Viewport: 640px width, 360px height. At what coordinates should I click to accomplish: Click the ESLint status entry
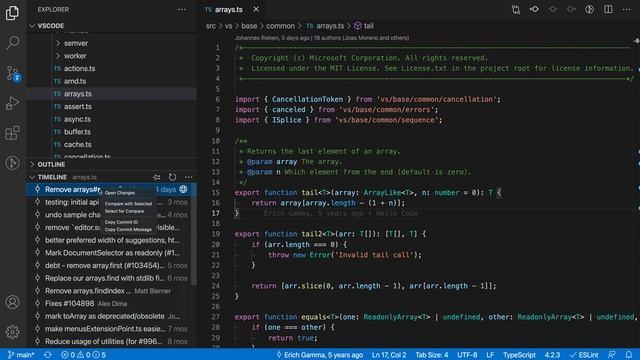coord(584,355)
